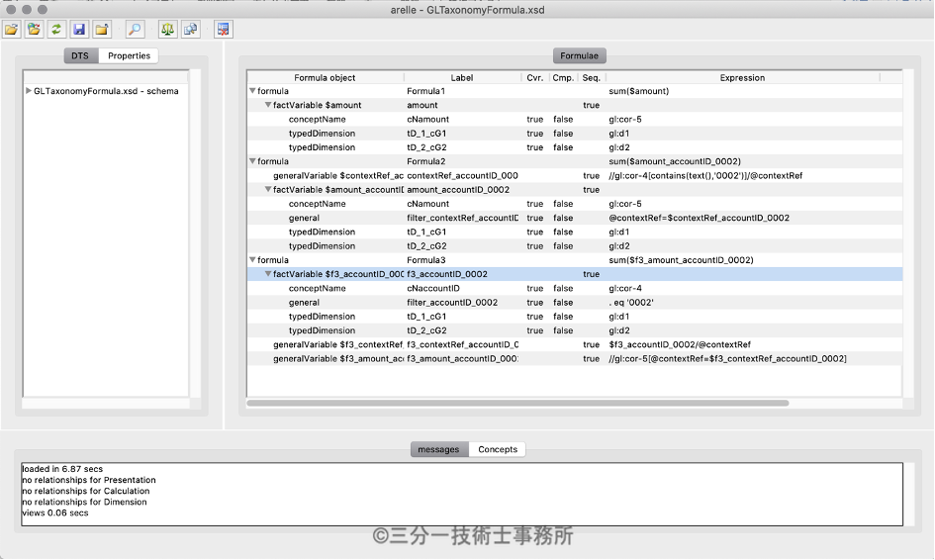Click the Cvr. column header
Viewport: 935px width, 560px height.
pyautogui.click(x=535, y=77)
